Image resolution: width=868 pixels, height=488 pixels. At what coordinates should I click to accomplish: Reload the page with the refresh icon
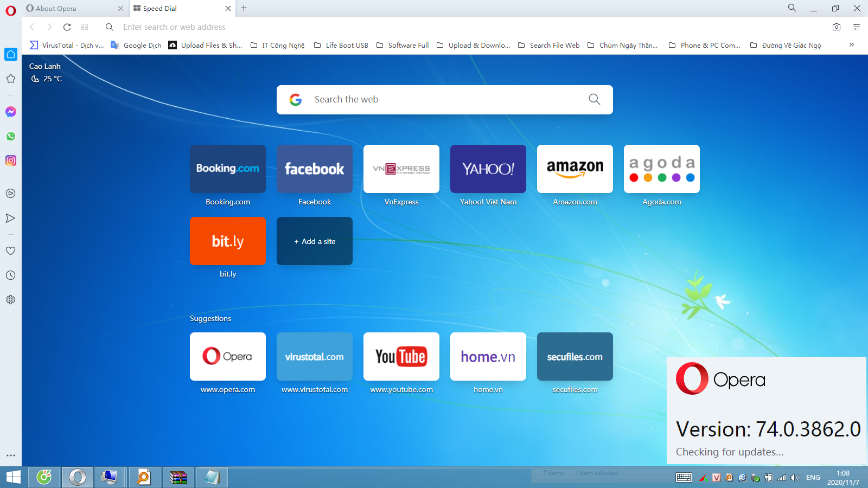point(67,27)
